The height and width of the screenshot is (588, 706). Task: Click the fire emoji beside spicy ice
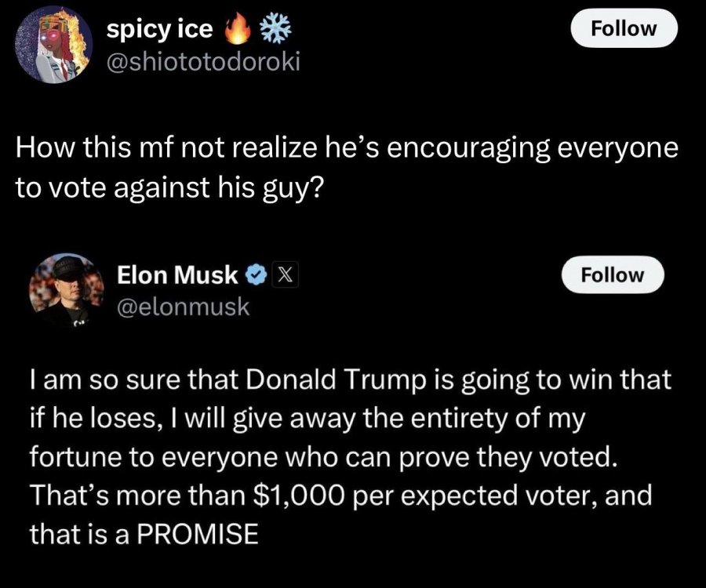click(x=235, y=29)
